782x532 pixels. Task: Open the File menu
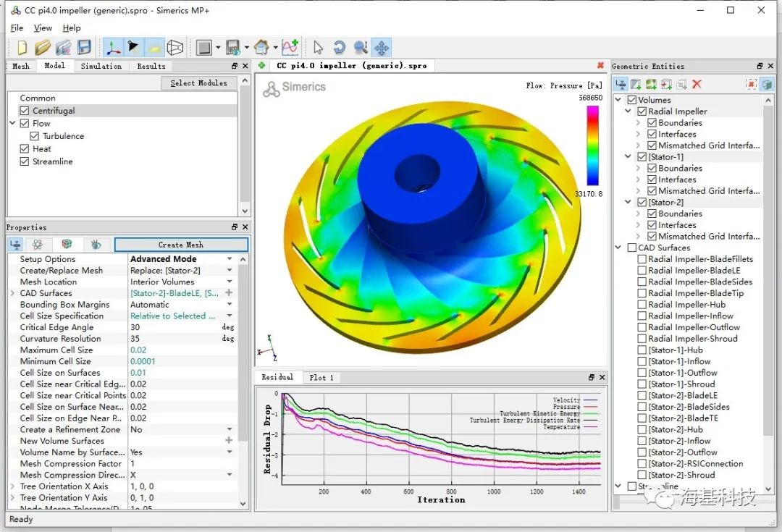pyautogui.click(x=17, y=28)
